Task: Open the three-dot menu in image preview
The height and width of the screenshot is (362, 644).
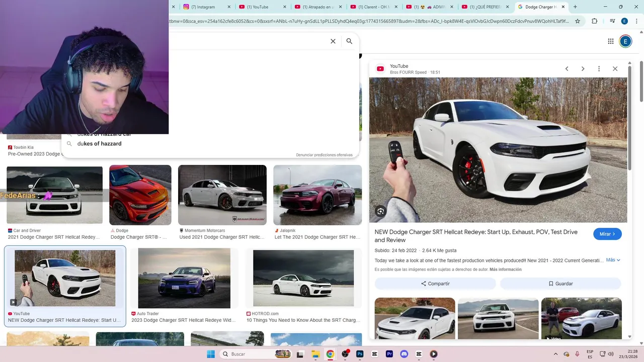Action: [x=599, y=69]
